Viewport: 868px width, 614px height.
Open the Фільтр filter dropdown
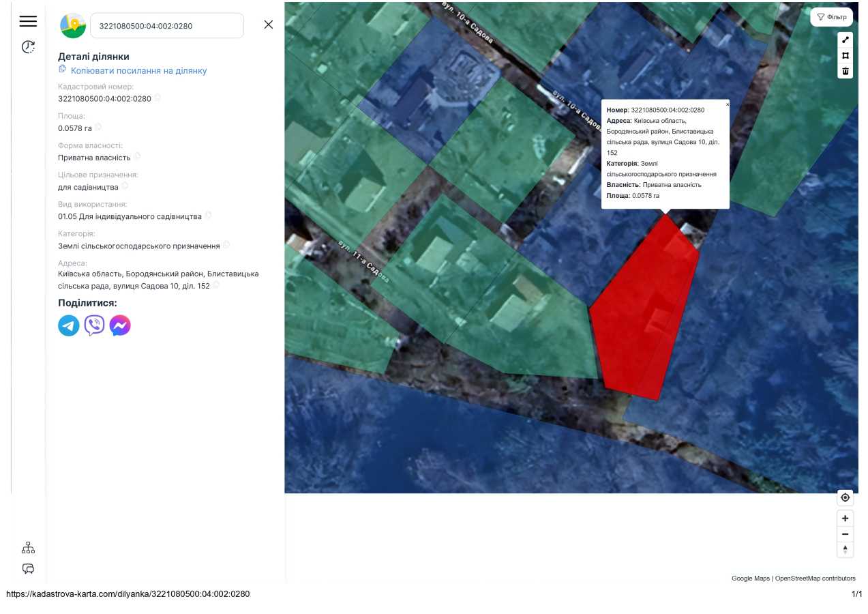[831, 17]
